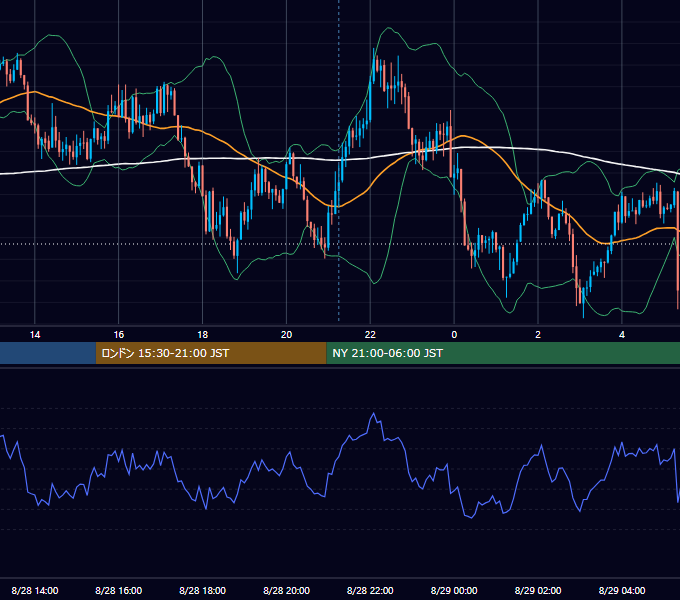
Task: Select the ロンドン 15:30-21:00 JST session bar
Action: pos(211,353)
